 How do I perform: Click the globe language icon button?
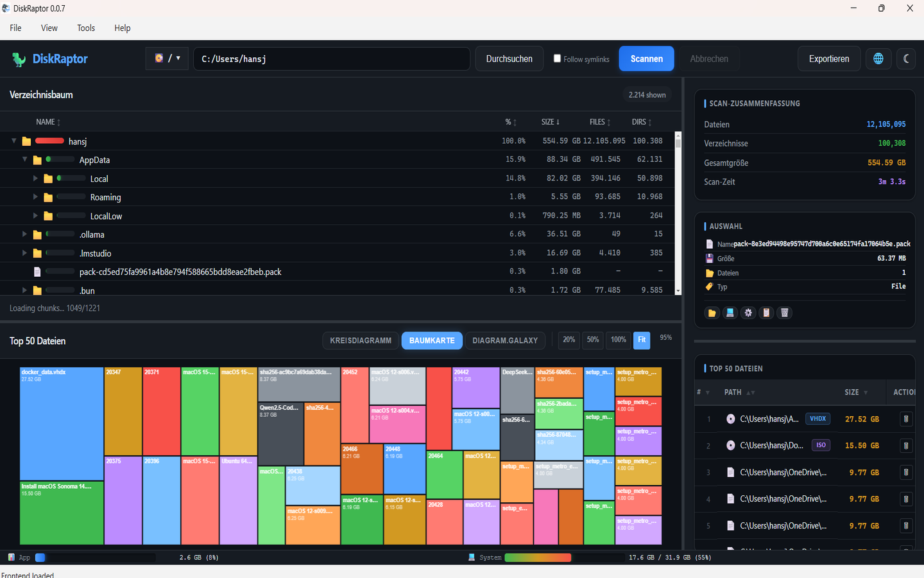(878, 58)
